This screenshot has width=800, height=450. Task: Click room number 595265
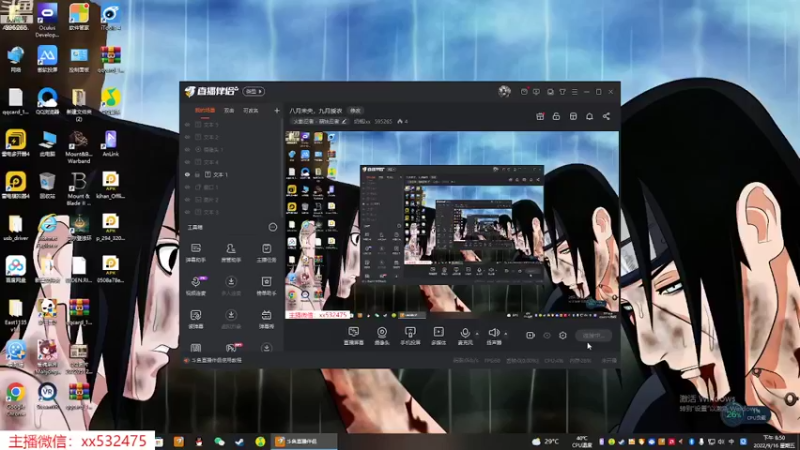point(383,121)
